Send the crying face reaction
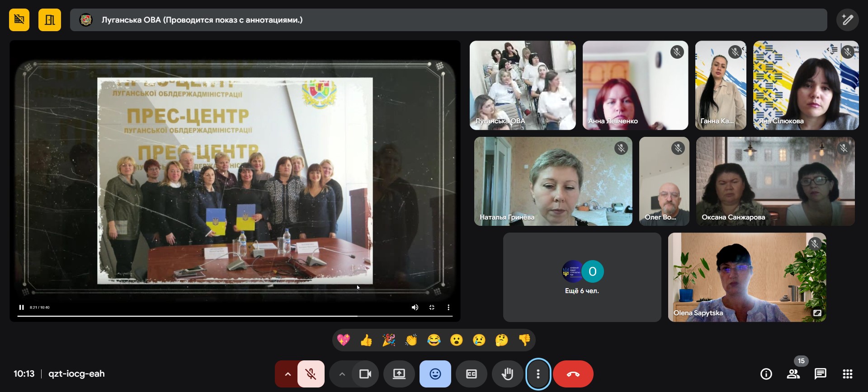This screenshot has width=868, height=392. pos(479,340)
